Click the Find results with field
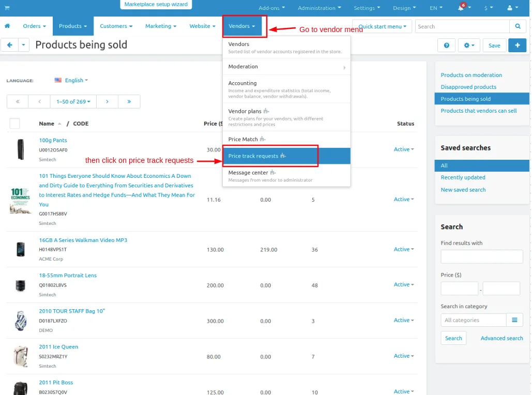Image resolution: width=532 pixels, height=395 pixels. (481, 256)
